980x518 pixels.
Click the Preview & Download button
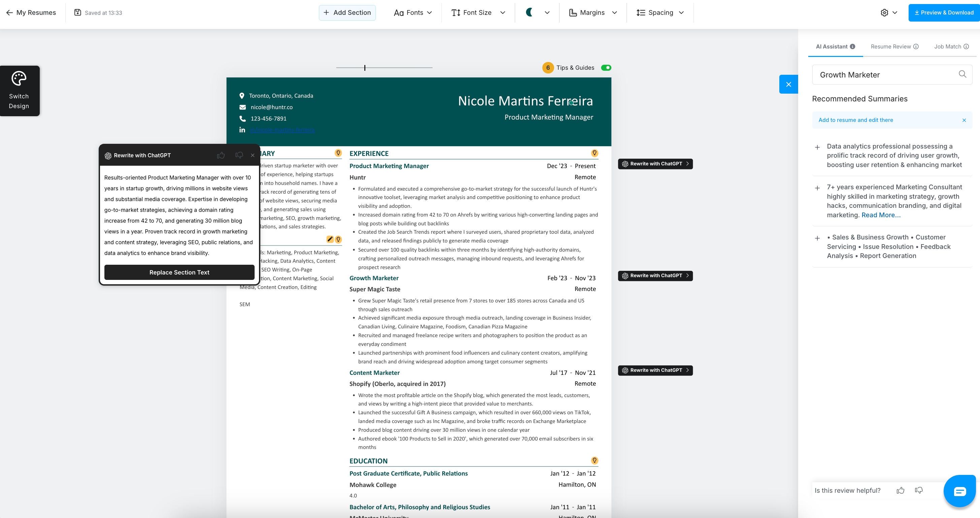pos(944,12)
